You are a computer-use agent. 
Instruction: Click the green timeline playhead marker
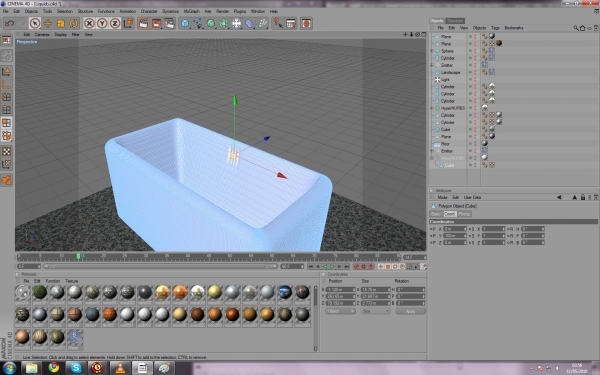[78, 256]
